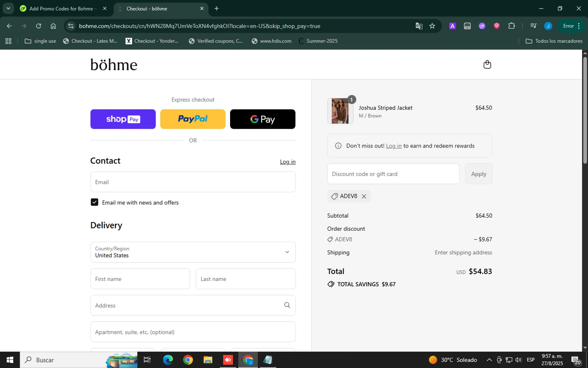
Task: Open the browser home page
Action: (53, 26)
